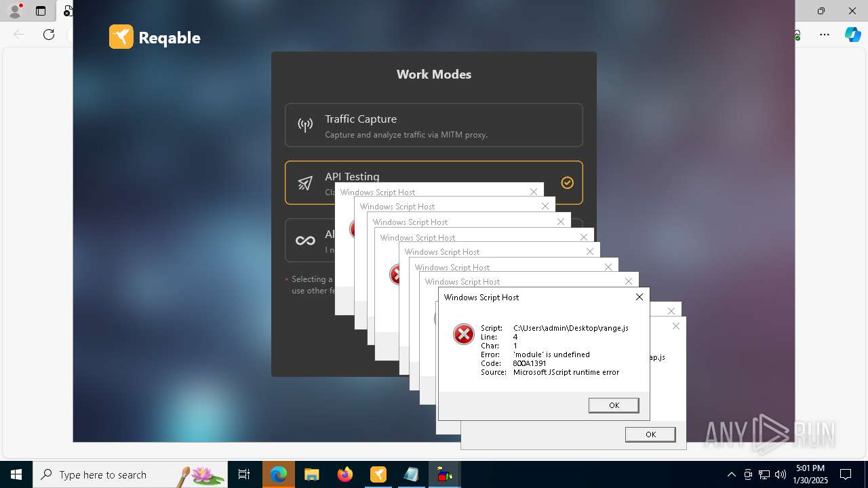This screenshot has width=868, height=488.
Task: Launch Firefox from the taskbar
Action: (x=345, y=474)
